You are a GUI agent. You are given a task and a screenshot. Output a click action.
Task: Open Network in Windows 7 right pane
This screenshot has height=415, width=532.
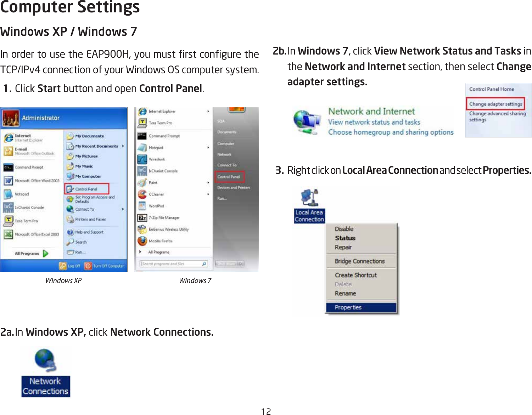(x=224, y=154)
